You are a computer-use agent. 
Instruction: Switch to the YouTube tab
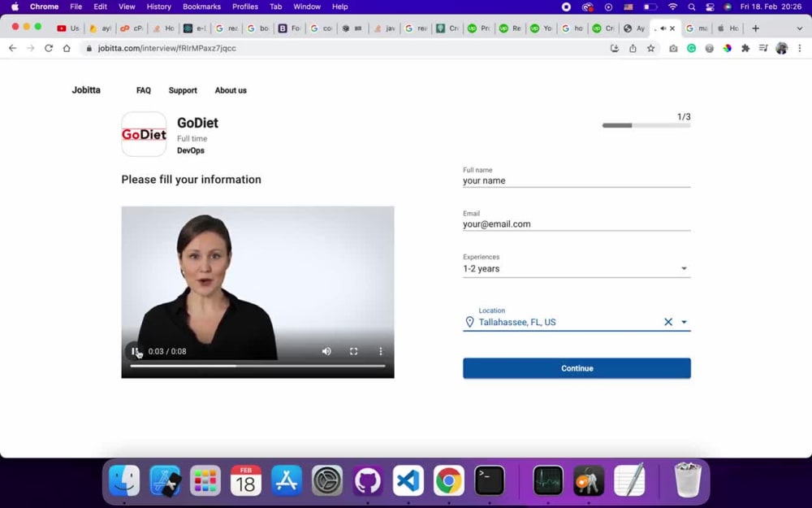tap(68, 28)
